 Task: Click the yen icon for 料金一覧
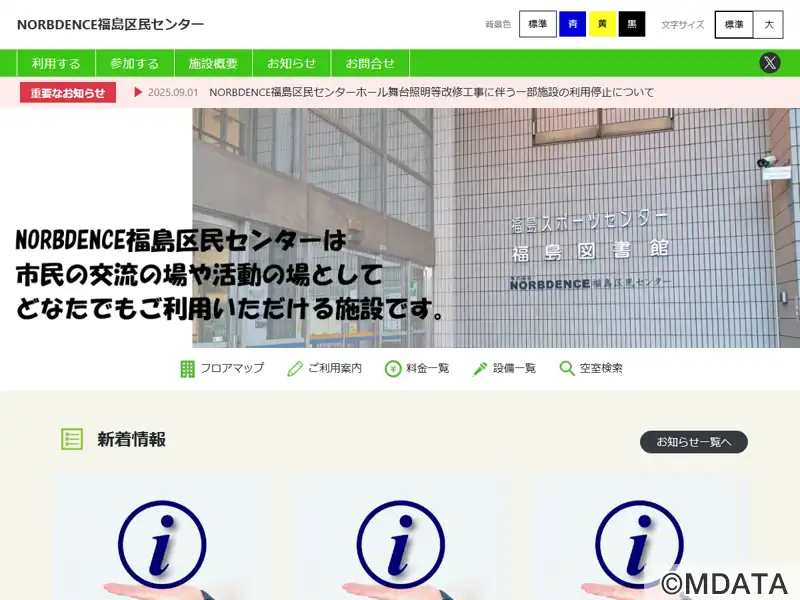click(393, 368)
